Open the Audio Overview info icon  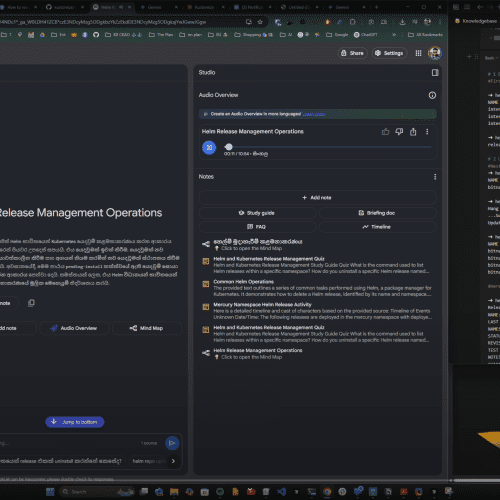(432, 95)
